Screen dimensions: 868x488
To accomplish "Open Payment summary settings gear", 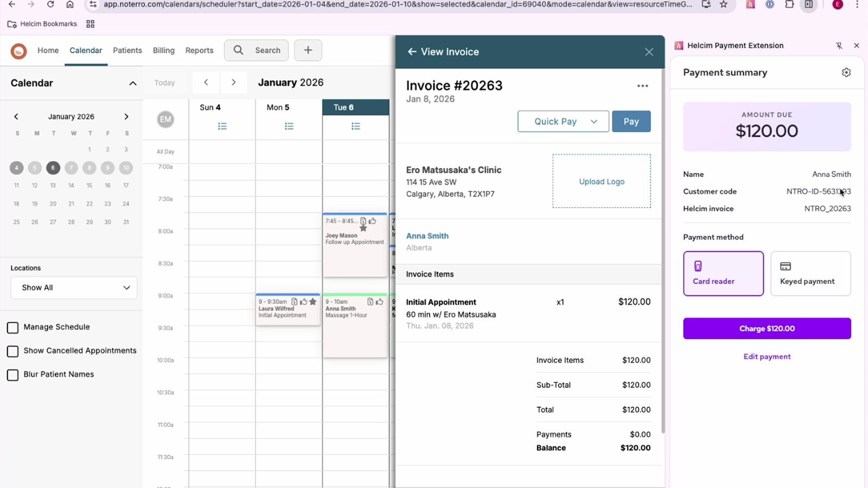I will coord(846,73).
